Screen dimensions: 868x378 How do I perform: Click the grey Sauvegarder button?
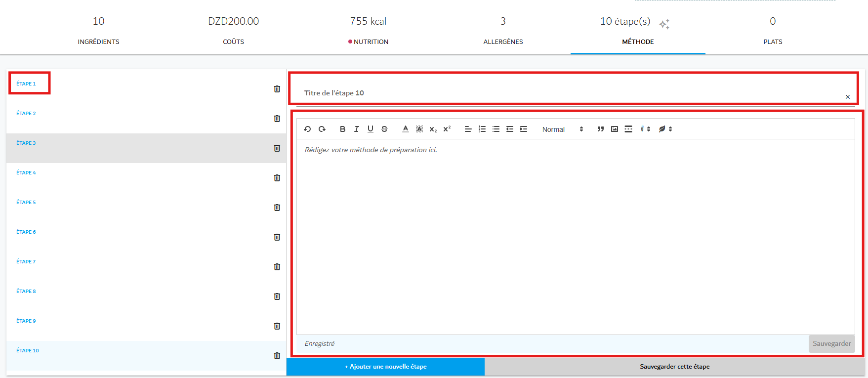click(x=832, y=343)
